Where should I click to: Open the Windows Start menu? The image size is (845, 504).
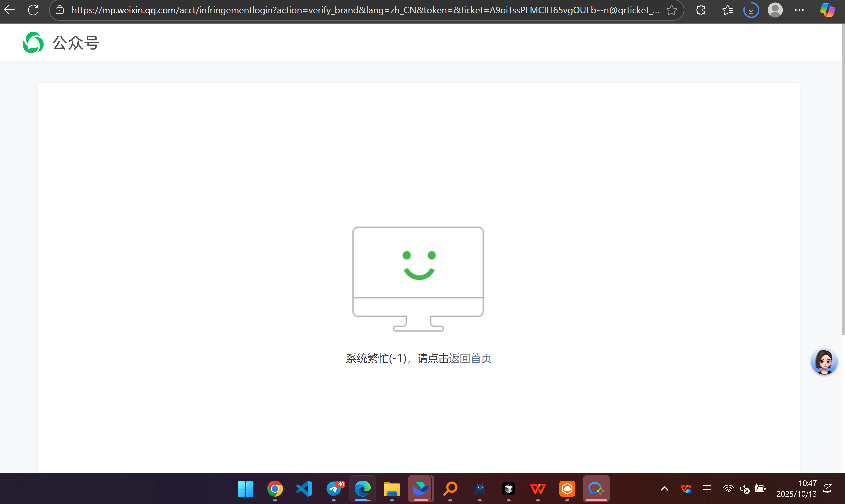(x=245, y=489)
